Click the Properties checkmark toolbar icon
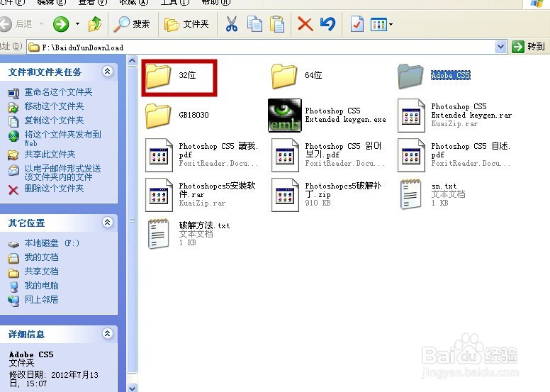 pyautogui.click(x=357, y=24)
